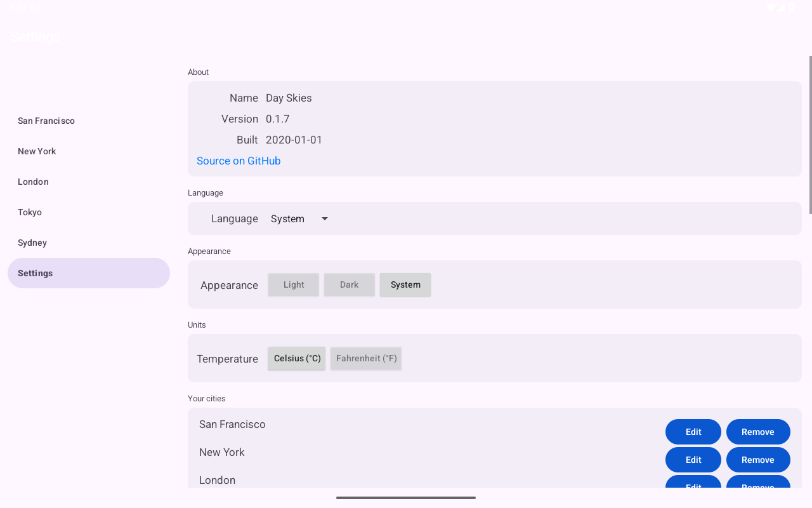The height and width of the screenshot is (508, 812).
Task: Go to London in the sidebar
Action: pos(89,182)
